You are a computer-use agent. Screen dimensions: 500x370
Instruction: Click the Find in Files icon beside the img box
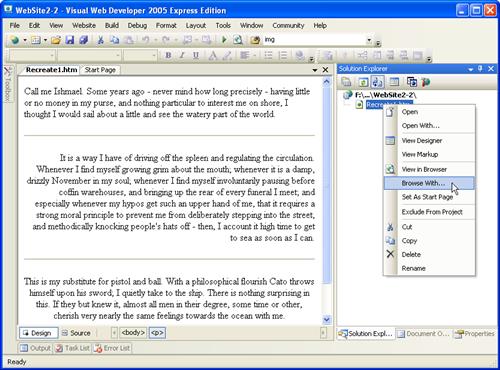[255, 40]
